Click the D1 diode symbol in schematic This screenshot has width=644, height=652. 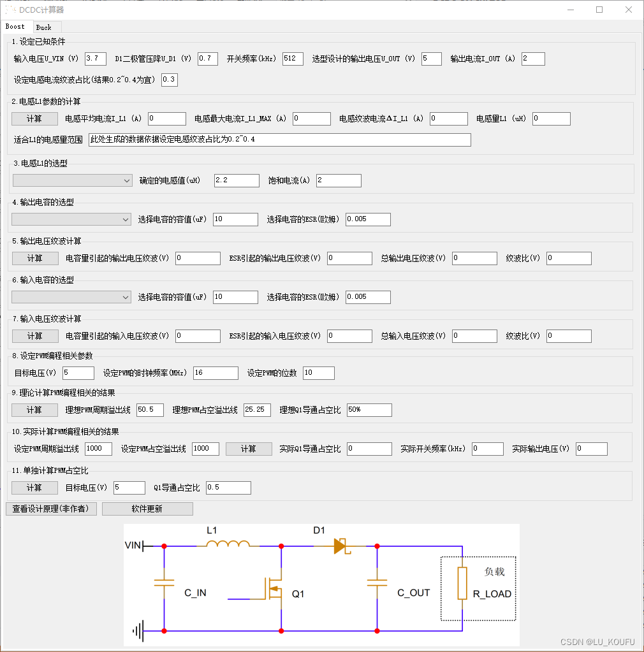[x=342, y=546]
